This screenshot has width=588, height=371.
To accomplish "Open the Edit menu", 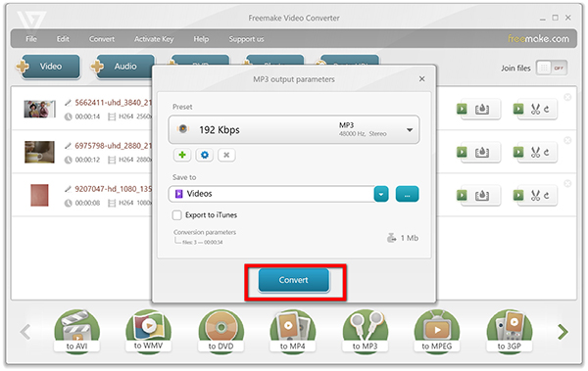I will point(63,39).
